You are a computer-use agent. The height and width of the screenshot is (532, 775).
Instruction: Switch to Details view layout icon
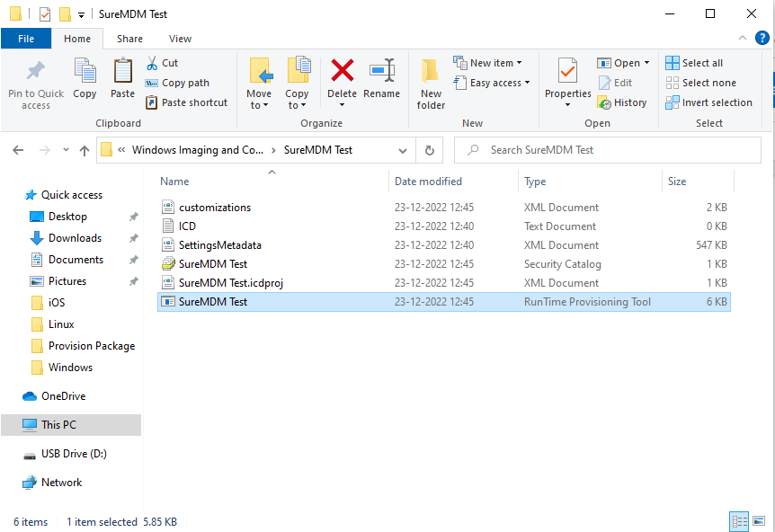coord(739,521)
